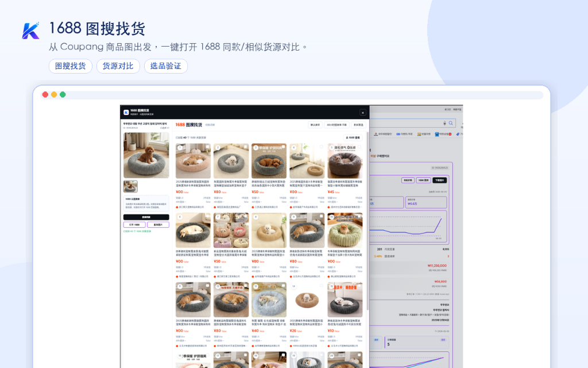Open result 13, the cat in a light grey bed
The height and width of the screenshot is (368, 588).
coord(269,300)
